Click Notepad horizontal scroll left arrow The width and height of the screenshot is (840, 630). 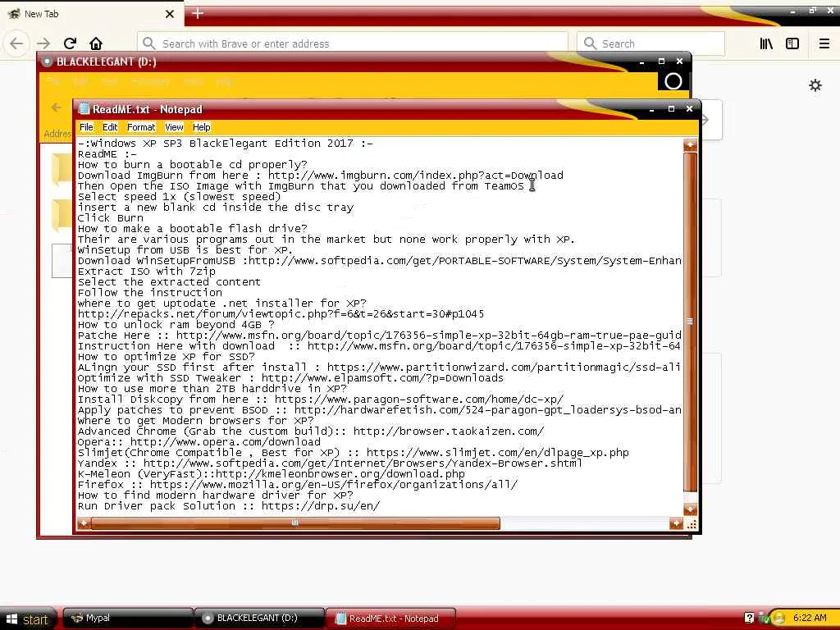tap(84, 523)
